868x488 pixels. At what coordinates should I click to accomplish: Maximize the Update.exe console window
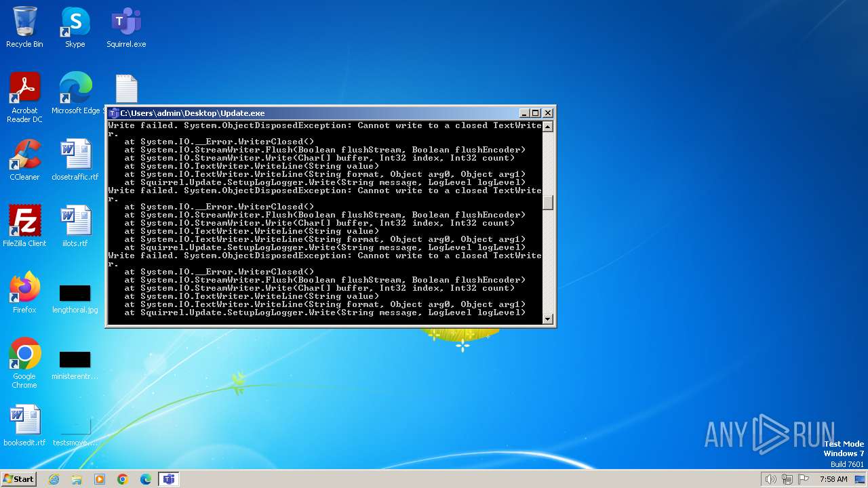tap(536, 113)
